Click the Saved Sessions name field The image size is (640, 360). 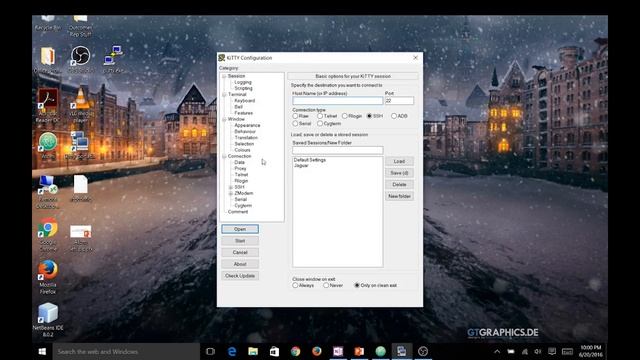(338, 151)
